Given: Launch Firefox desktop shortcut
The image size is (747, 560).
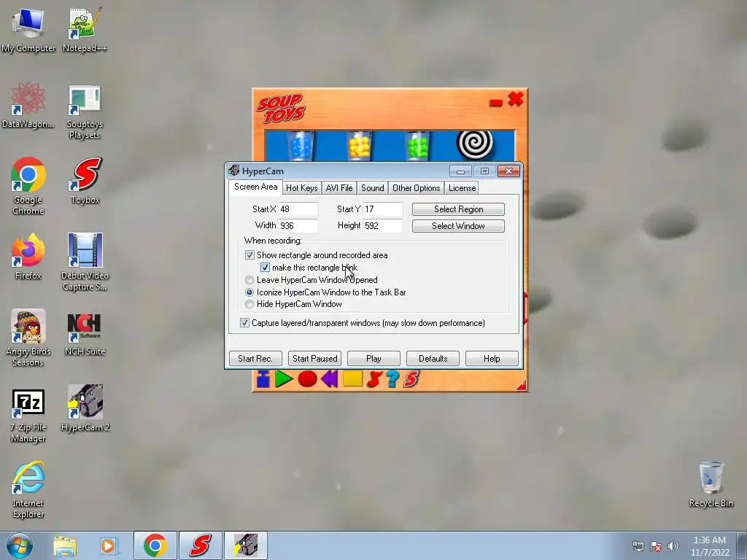Looking at the screenshot, I should point(28,257).
